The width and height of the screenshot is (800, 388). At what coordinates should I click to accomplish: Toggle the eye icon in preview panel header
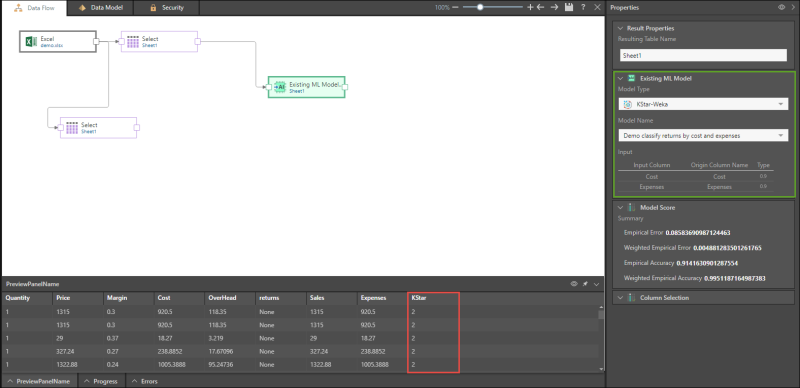pos(574,284)
